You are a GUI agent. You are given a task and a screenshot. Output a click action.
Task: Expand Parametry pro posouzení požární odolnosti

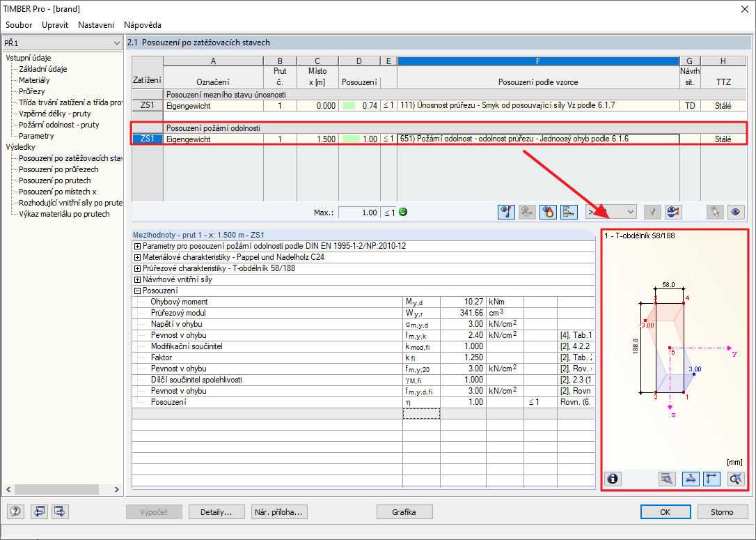[x=137, y=246]
